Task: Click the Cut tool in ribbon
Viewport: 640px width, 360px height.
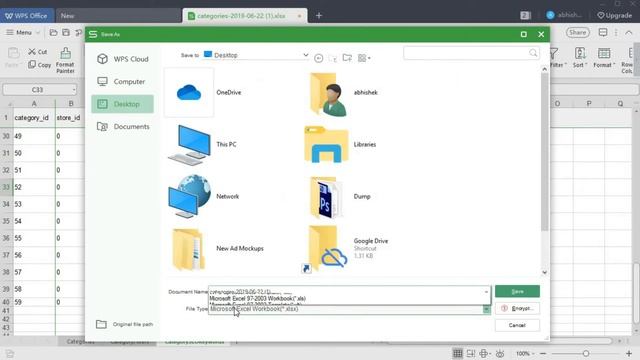Action: pyautogui.click(x=38, y=52)
